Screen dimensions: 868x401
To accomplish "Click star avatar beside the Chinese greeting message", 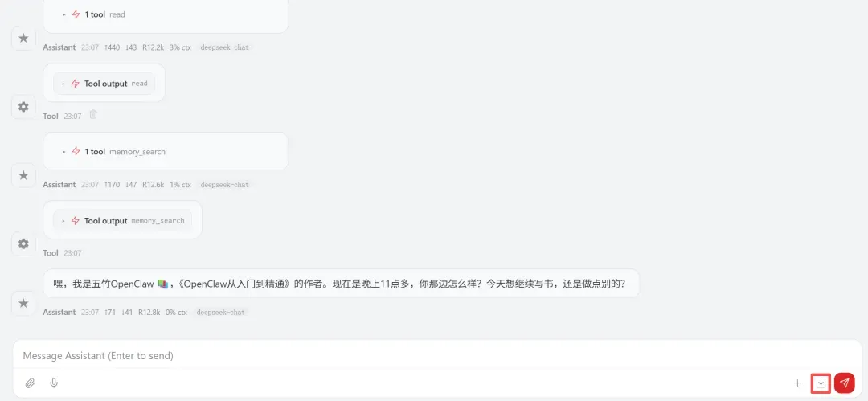I will click(23, 303).
